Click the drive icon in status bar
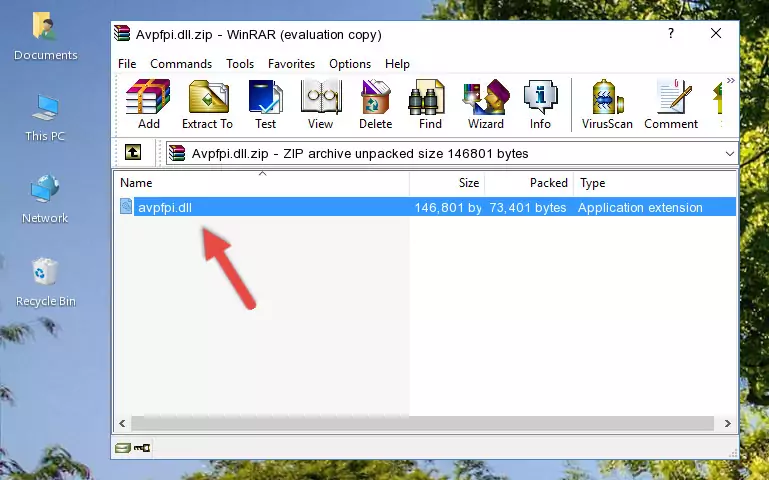The image size is (769, 480). (x=123, y=447)
